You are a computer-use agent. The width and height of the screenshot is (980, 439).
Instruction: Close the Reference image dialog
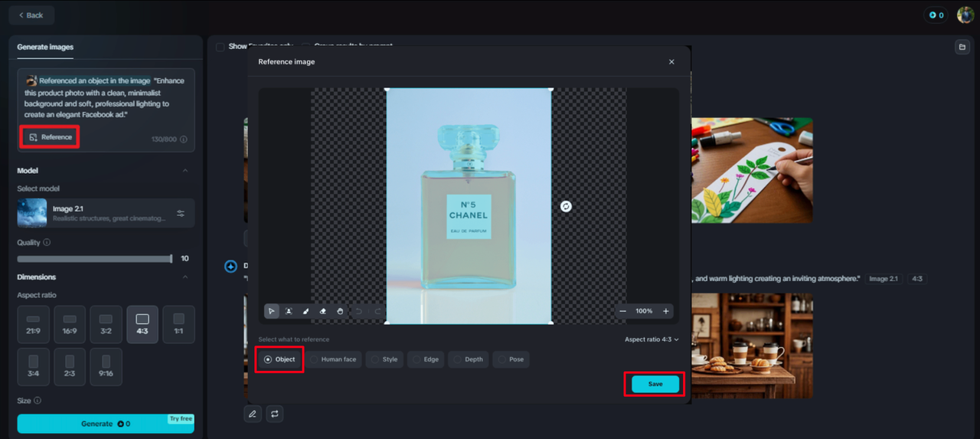671,62
